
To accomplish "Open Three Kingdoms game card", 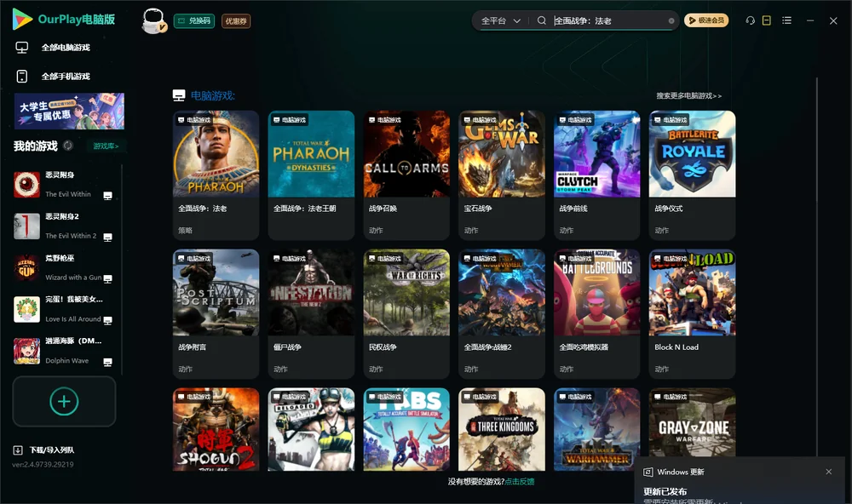I will (502, 429).
